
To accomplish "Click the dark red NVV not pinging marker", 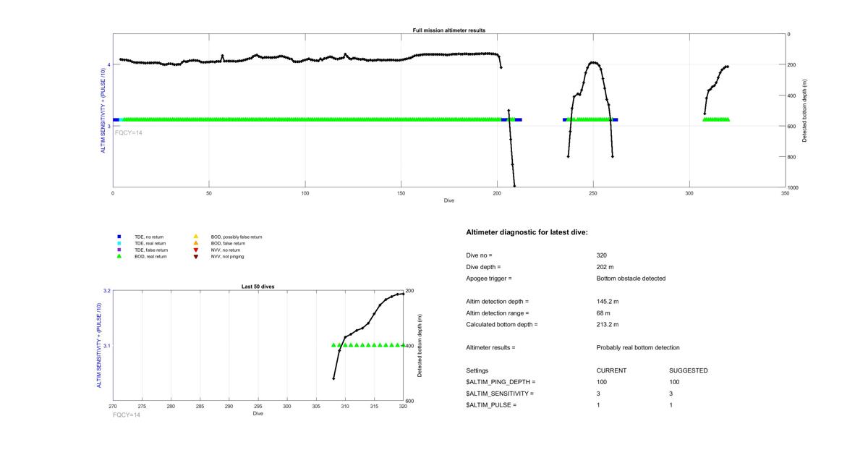I will coord(195,256).
